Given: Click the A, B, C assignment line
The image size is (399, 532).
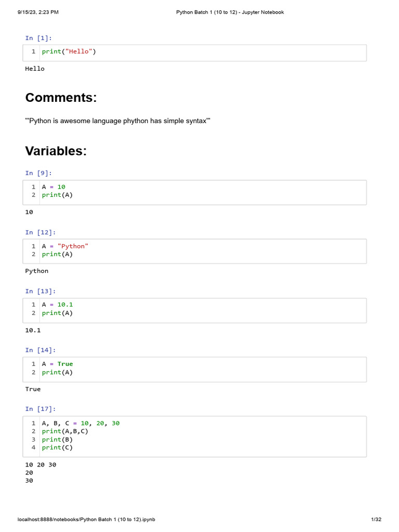Looking at the screenshot, I should (81, 423).
